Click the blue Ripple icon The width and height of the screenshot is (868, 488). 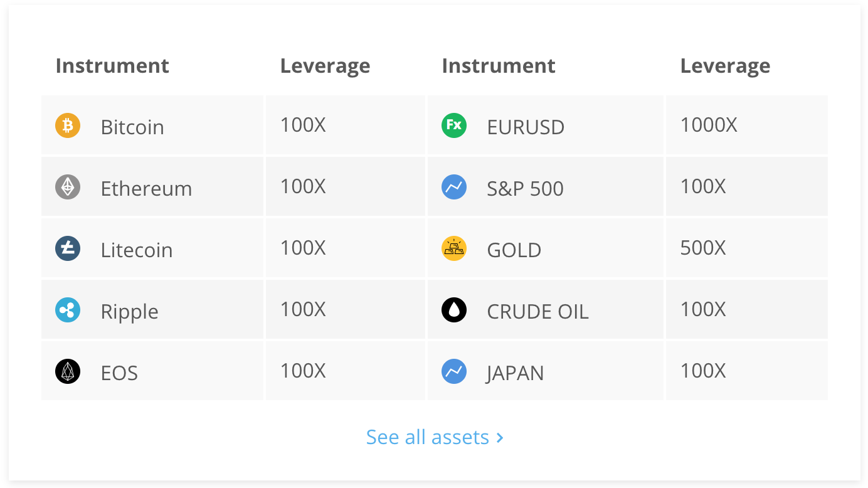(x=68, y=310)
